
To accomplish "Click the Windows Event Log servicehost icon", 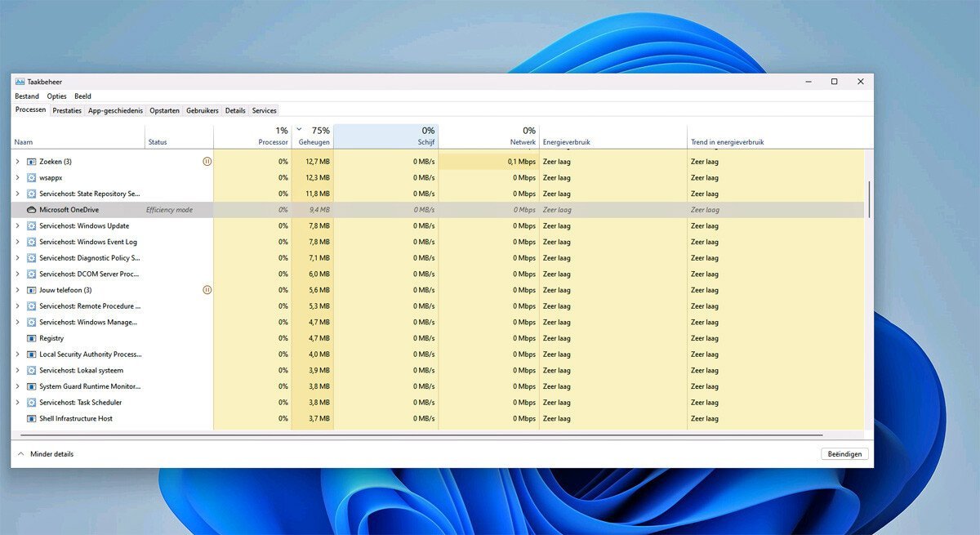I will tap(32, 242).
